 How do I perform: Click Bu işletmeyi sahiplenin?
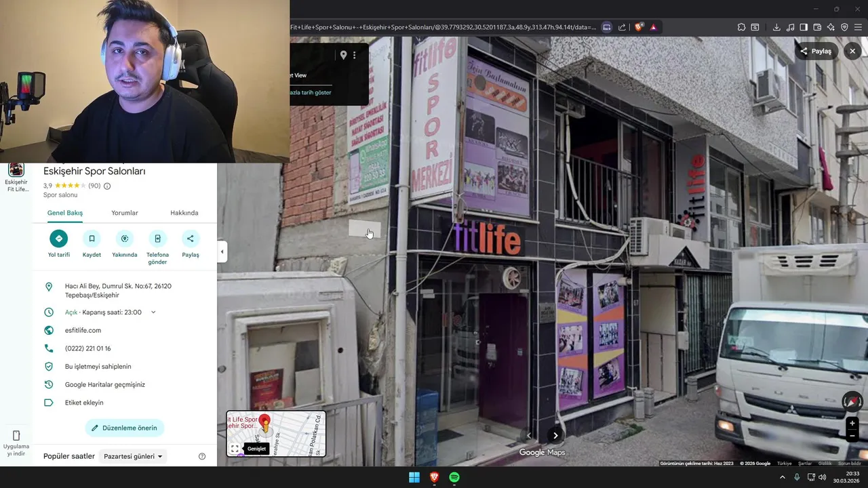pyautogui.click(x=98, y=367)
